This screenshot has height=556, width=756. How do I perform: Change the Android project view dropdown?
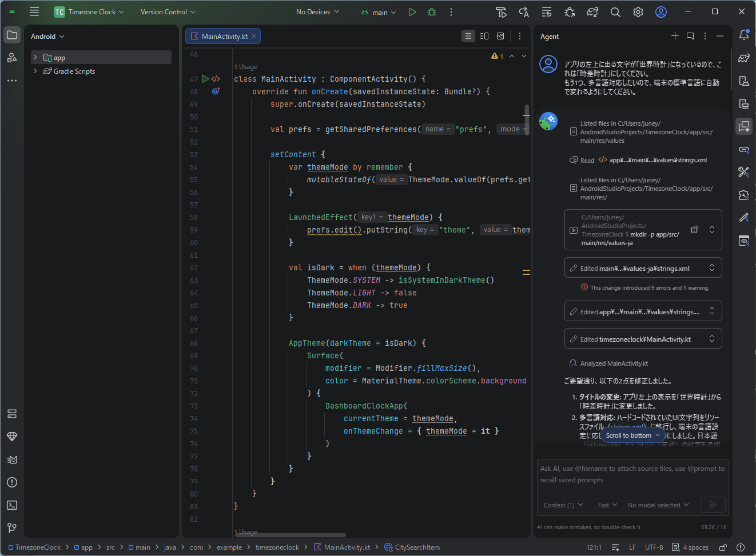[x=47, y=36]
